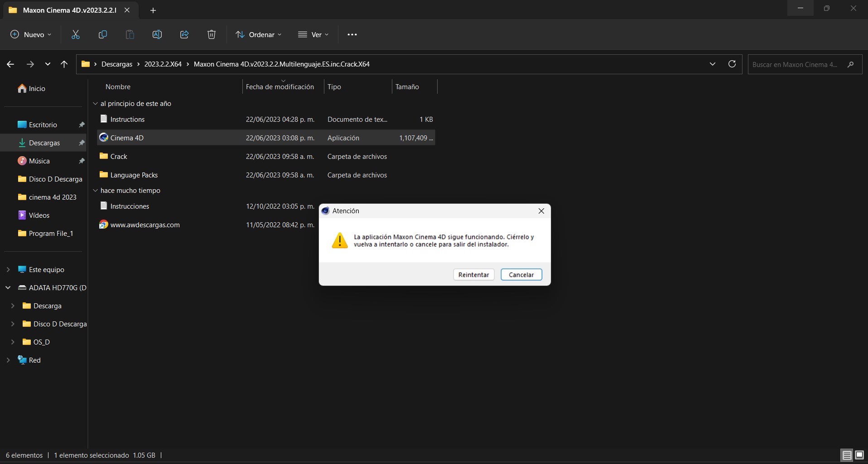Add a new tab with plus
The height and width of the screenshot is (464, 868).
coord(153,10)
